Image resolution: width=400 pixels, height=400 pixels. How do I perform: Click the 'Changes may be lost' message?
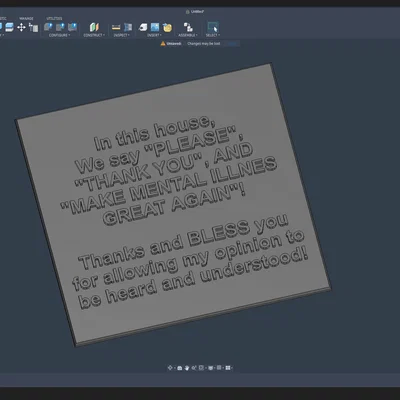(x=204, y=44)
